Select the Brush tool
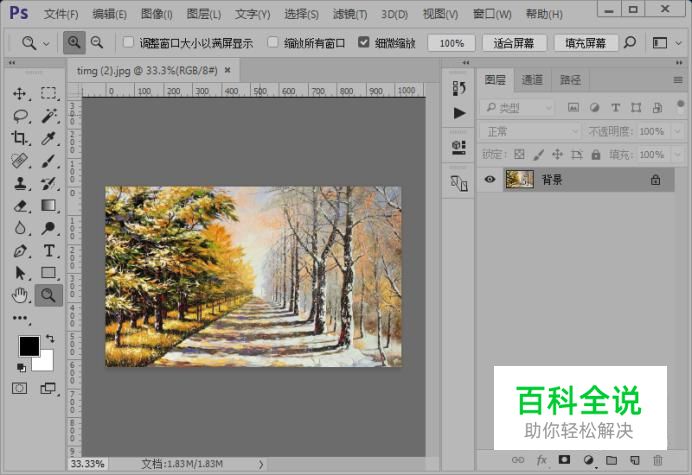 click(x=48, y=161)
